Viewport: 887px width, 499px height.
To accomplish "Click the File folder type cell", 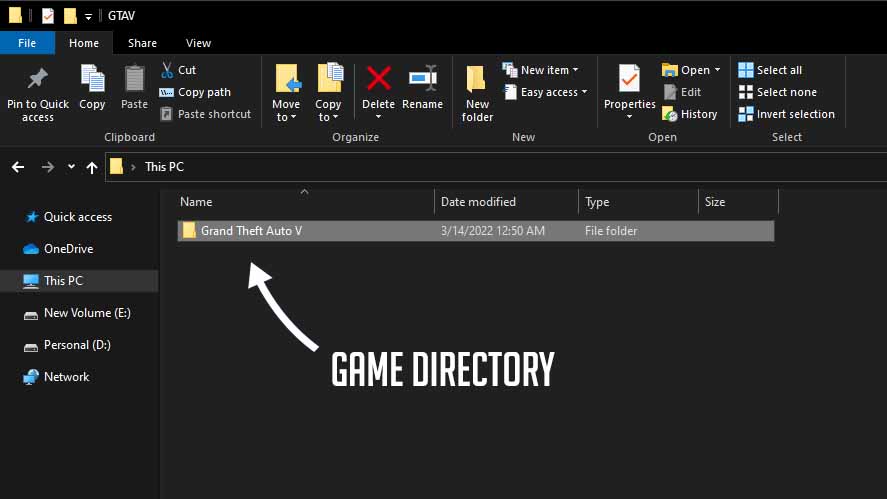I will point(611,231).
